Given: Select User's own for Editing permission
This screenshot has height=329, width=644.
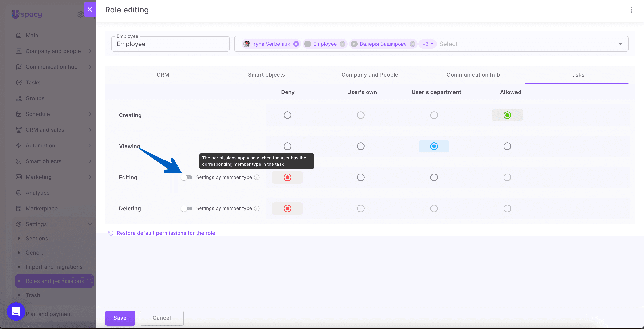Looking at the screenshot, I should click(x=361, y=177).
